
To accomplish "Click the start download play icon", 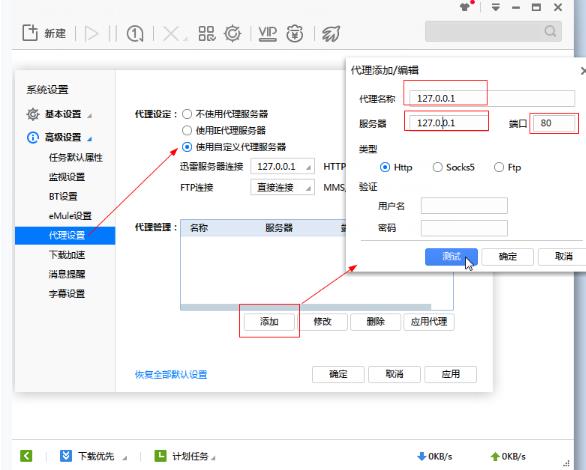I will tap(91, 34).
